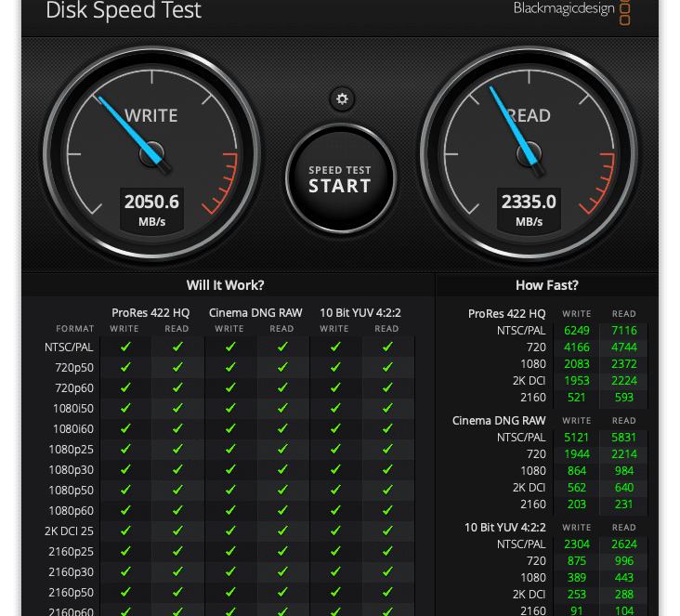
Task: Click YUV NTSC/PAL write value 2304
Action: click(576, 544)
